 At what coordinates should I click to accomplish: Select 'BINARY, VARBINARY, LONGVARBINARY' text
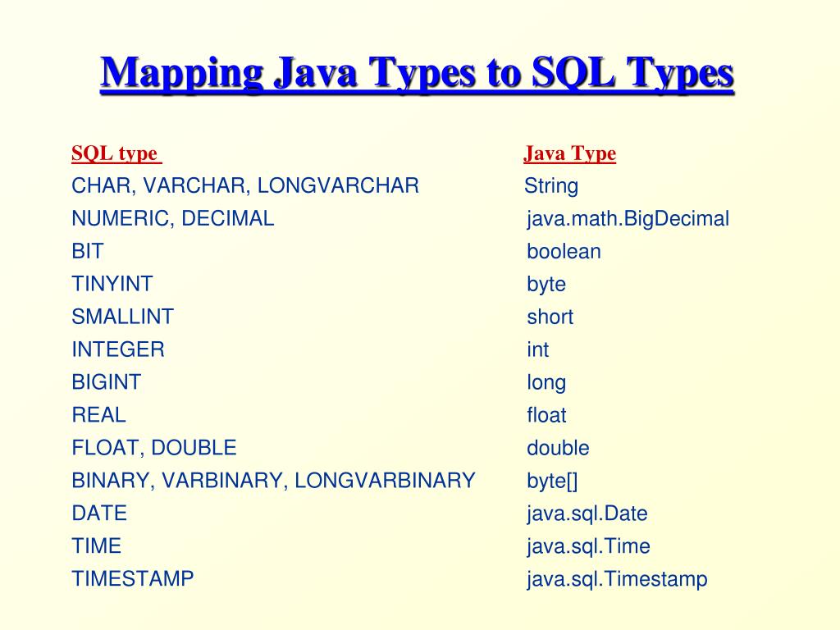(273, 481)
